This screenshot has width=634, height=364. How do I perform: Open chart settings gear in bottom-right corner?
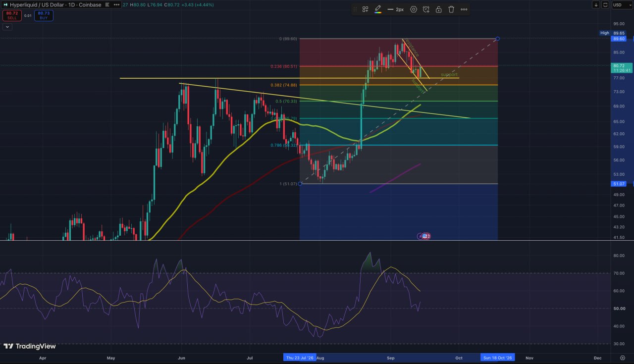pos(623,358)
